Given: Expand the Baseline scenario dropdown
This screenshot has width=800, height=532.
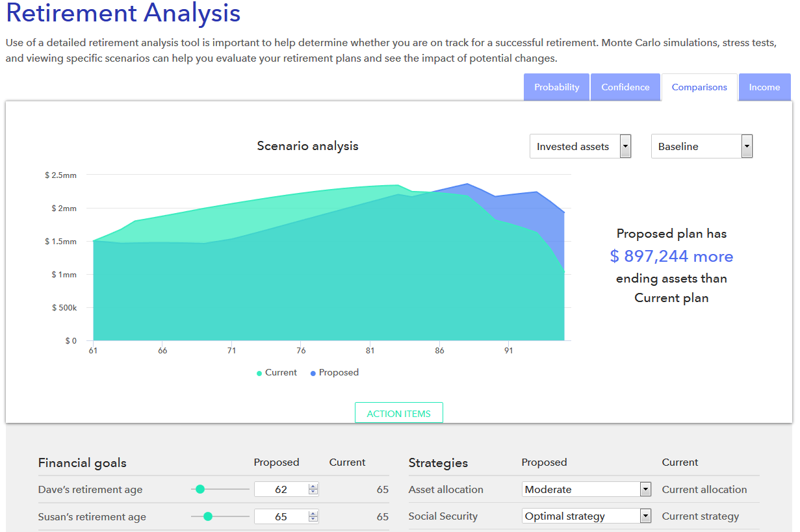Looking at the screenshot, I should click(x=701, y=147).
